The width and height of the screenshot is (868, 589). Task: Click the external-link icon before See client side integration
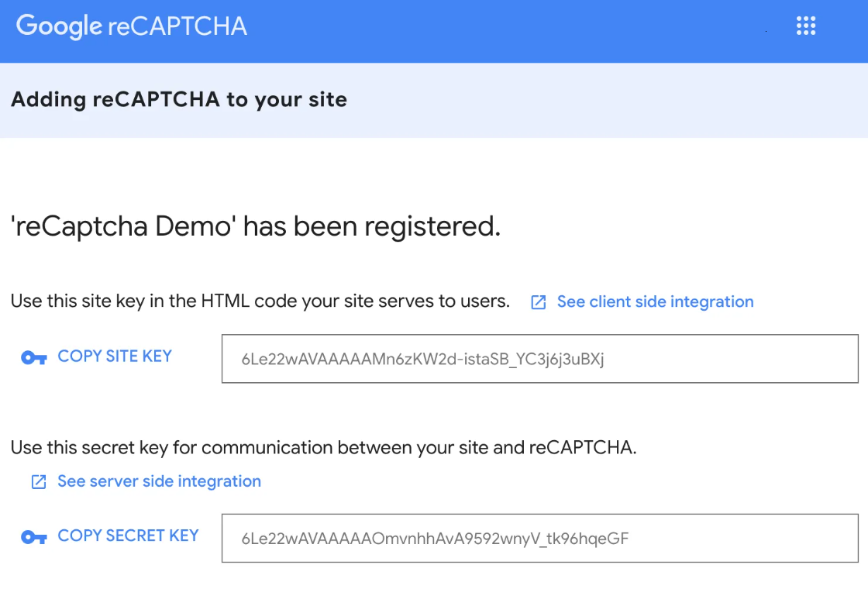point(537,301)
